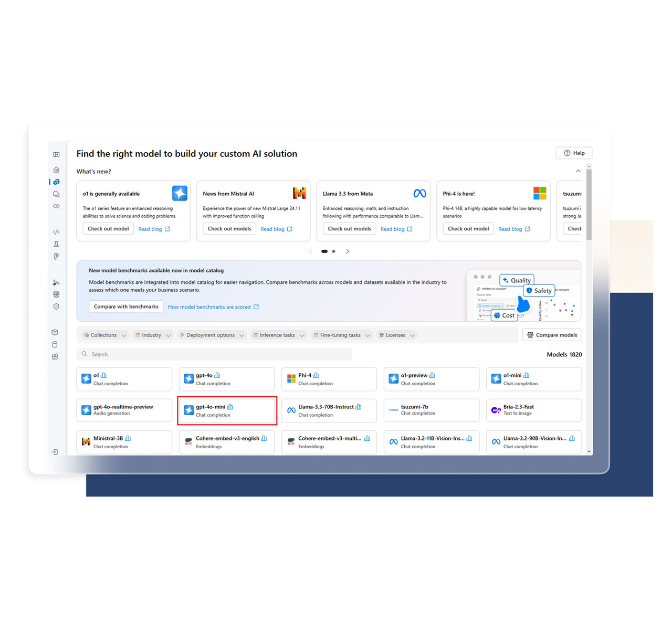Select the first carousel page dot
Viewport: 672px width, 633px height.
pos(324,251)
